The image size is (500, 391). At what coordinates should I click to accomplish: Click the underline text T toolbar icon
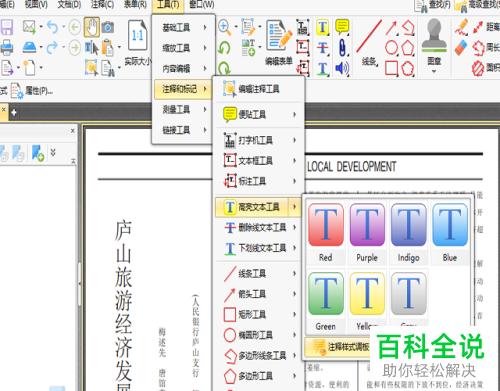322,68
